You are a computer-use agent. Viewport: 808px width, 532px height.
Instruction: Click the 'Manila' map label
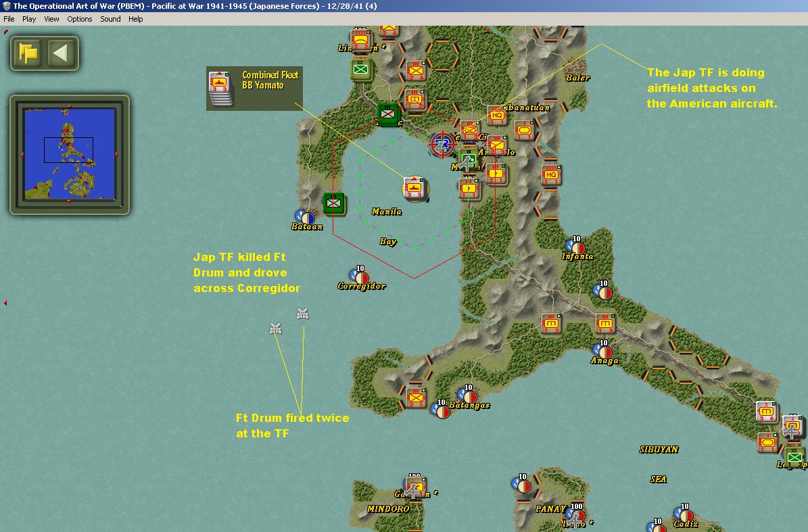[x=387, y=212]
